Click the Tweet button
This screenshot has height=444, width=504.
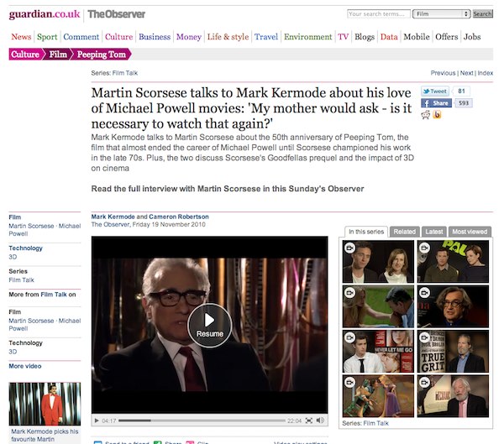coord(435,91)
